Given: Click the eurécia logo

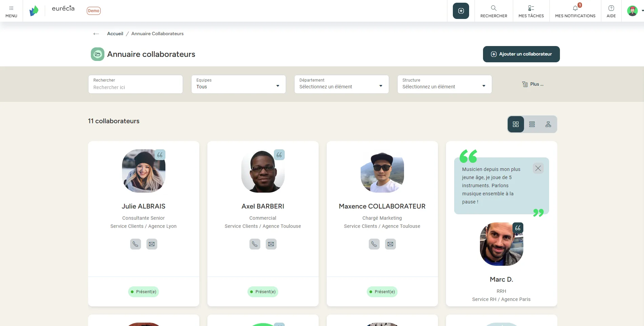Looking at the screenshot, I should pyautogui.click(x=63, y=9).
